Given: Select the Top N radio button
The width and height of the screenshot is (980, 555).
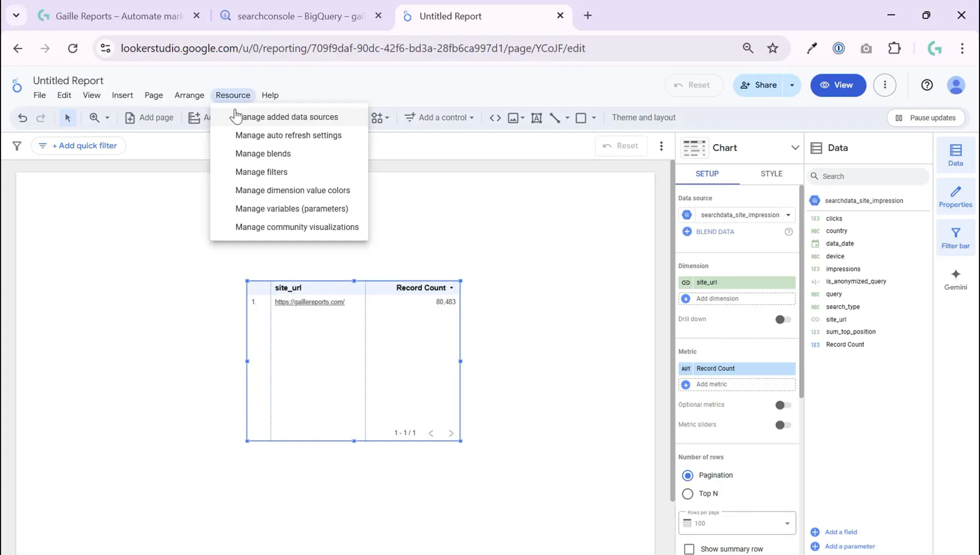Looking at the screenshot, I should click(x=687, y=494).
